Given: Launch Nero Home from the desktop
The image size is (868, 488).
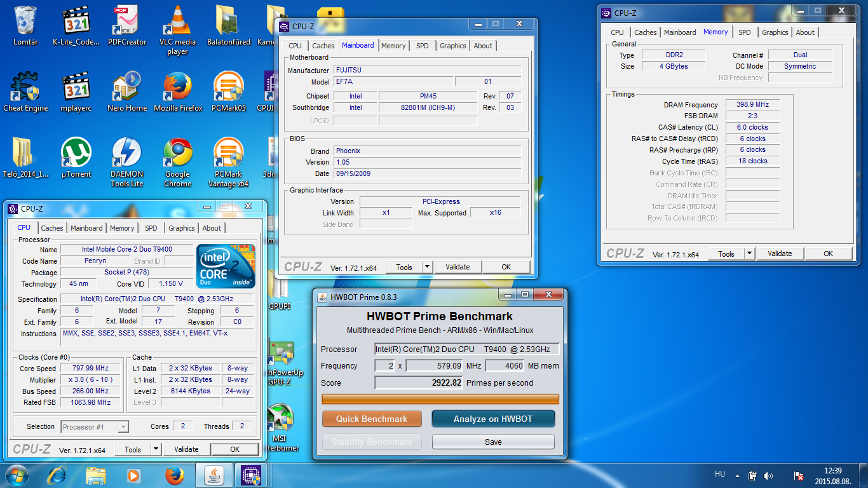Looking at the screenshot, I should coord(127,91).
